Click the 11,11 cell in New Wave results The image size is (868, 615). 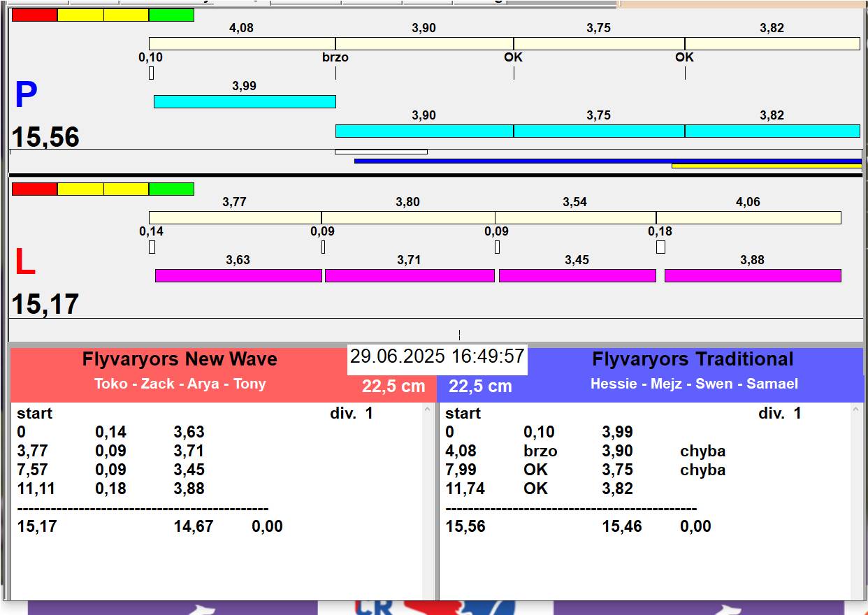tap(37, 489)
